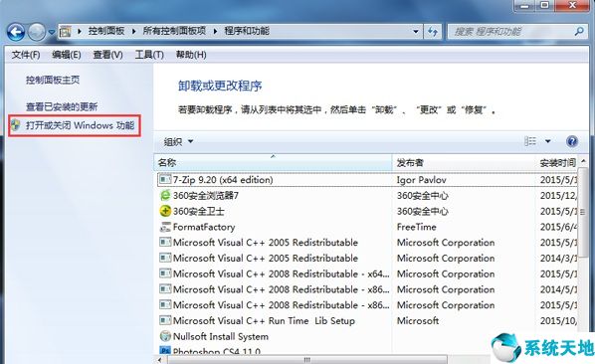Click the control panel icon in address bar
Viewport: 595px width, 364px height.
[66, 32]
